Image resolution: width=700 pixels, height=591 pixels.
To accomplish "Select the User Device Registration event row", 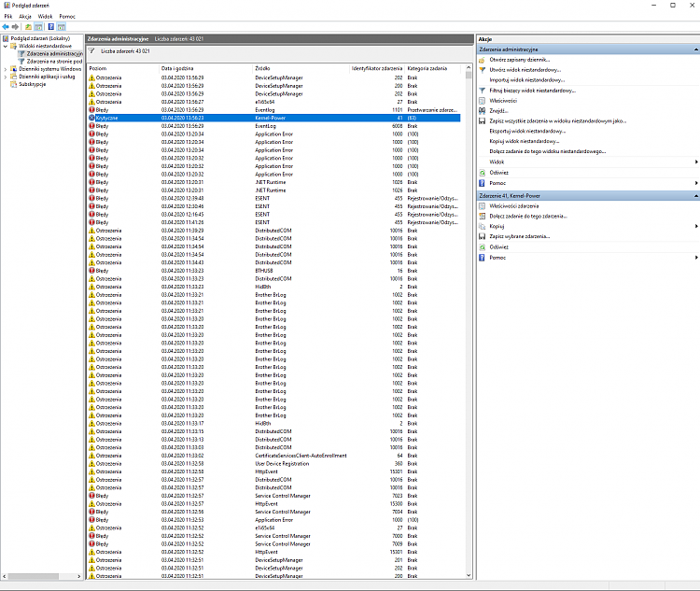I will (274, 464).
